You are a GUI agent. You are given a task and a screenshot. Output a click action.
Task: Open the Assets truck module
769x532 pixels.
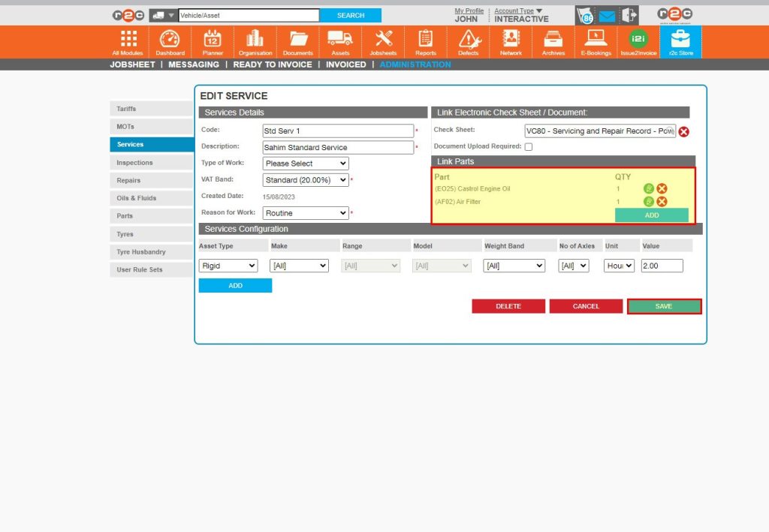[x=340, y=42]
